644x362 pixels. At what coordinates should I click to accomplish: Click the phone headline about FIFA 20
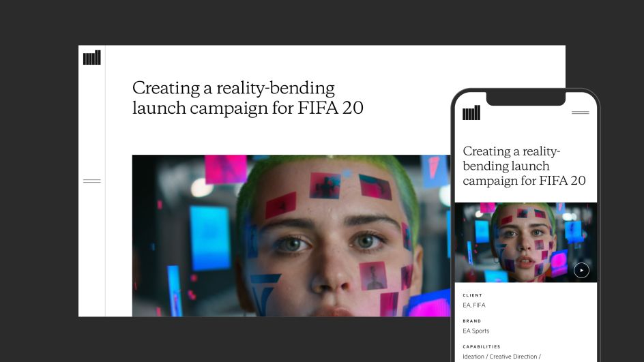[x=524, y=166]
